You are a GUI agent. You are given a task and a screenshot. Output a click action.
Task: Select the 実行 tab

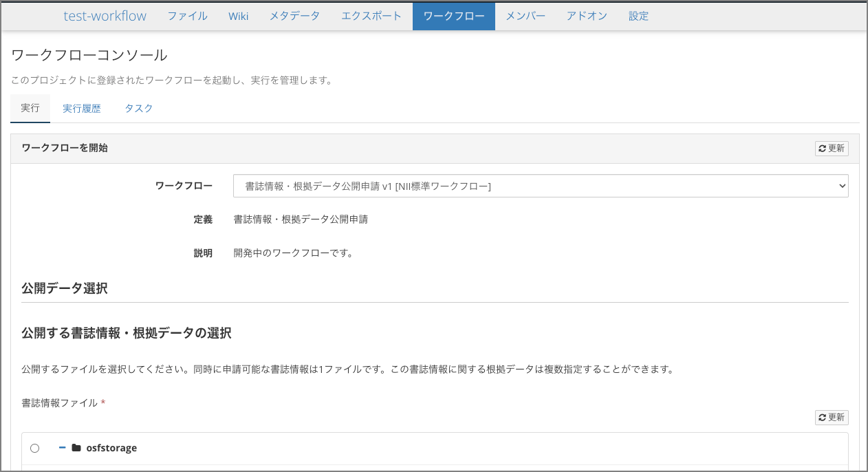coord(30,109)
